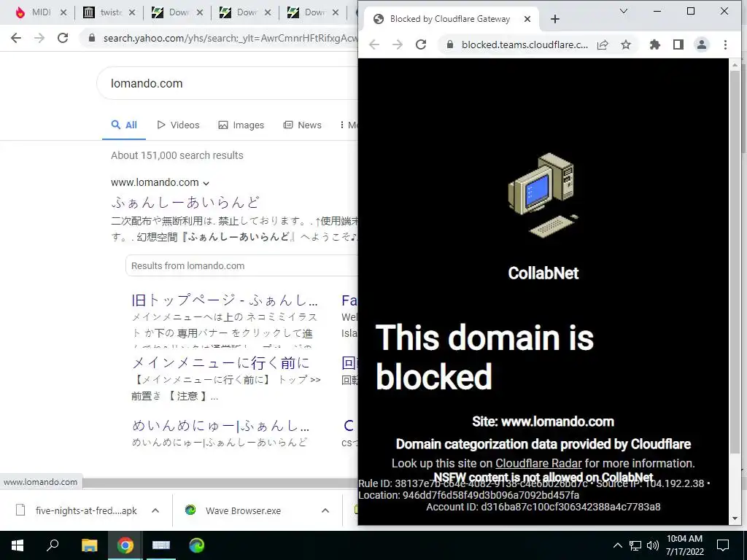Open the 旧トップページ result link
Screen dimensions: 747x560
[x=225, y=300]
